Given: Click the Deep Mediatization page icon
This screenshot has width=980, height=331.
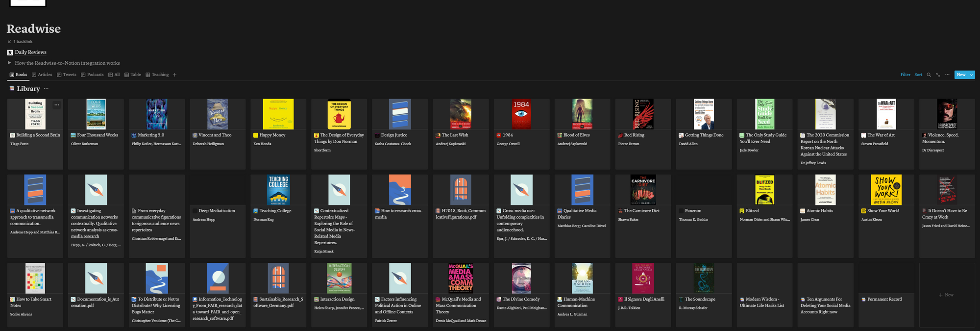Looking at the screenshot, I should (195, 211).
